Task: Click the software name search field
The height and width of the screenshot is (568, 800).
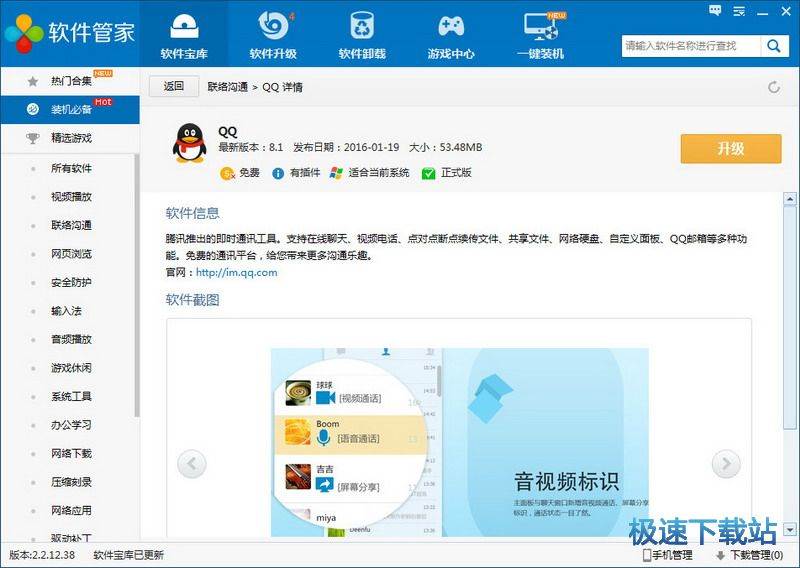Action: point(690,46)
